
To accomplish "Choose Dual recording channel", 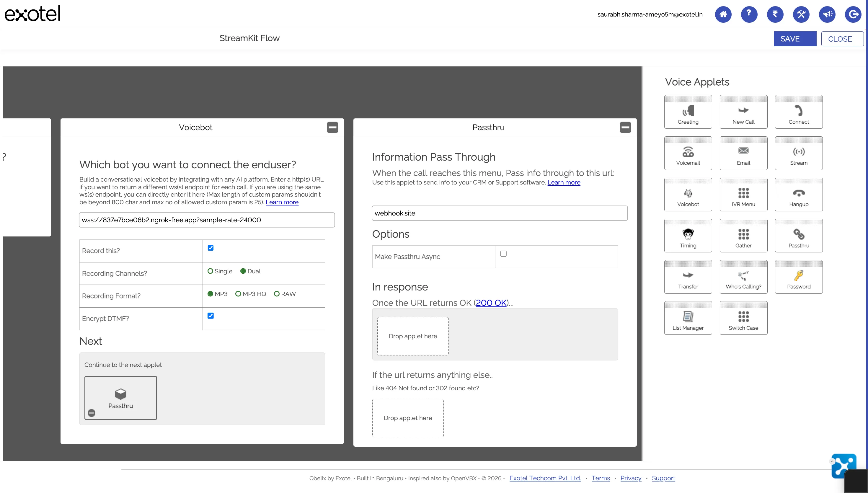I will click(x=243, y=271).
